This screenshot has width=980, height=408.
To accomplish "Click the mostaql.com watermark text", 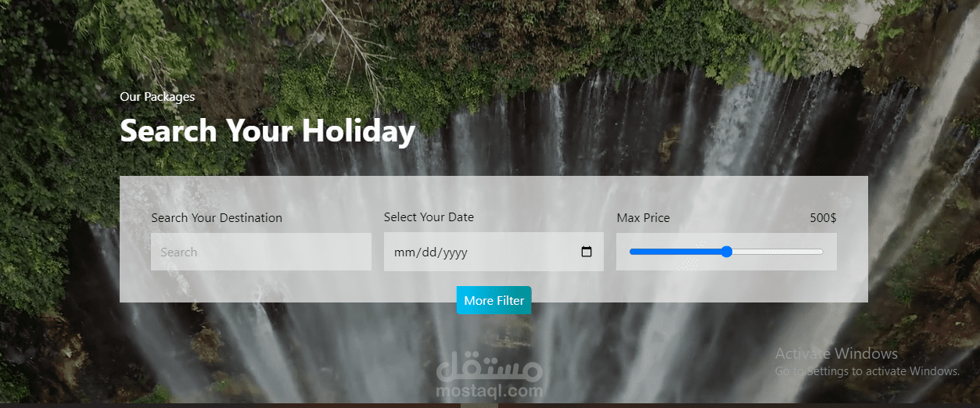I will 490,390.
